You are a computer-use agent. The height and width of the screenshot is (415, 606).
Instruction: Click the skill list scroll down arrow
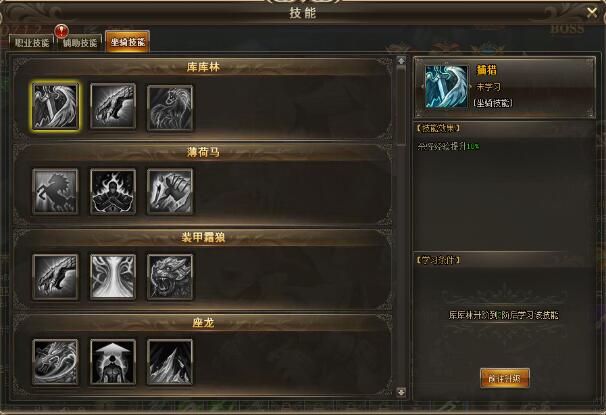coord(402,392)
